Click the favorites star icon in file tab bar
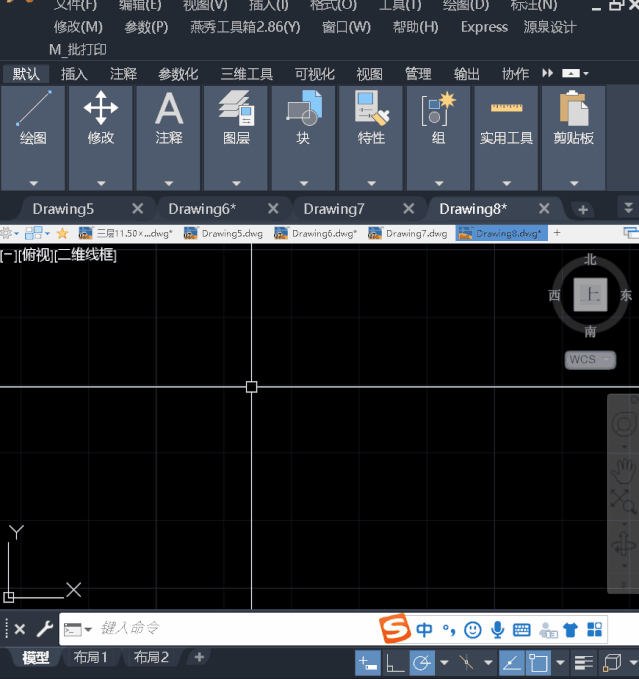 click(62, 233)
